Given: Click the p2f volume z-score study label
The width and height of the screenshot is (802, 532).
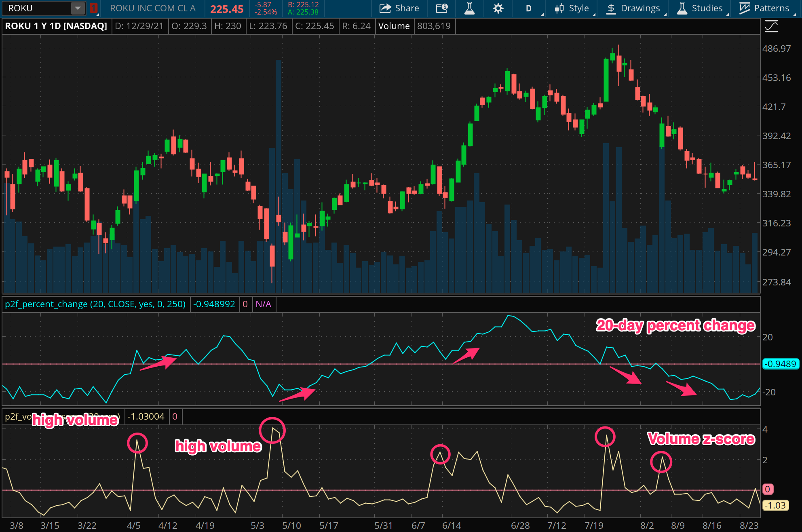Looking at the screenshot, I should click(62, 416).
